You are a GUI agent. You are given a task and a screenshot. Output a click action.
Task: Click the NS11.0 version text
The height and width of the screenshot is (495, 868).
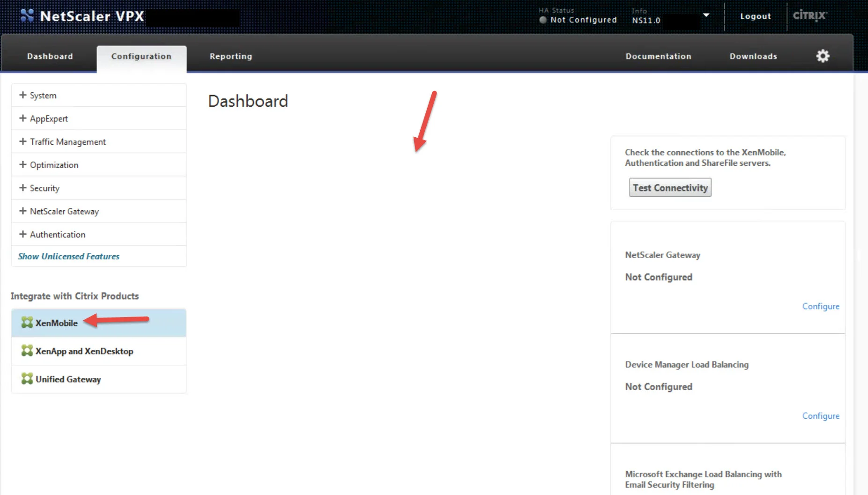click(x=646, y=21)
